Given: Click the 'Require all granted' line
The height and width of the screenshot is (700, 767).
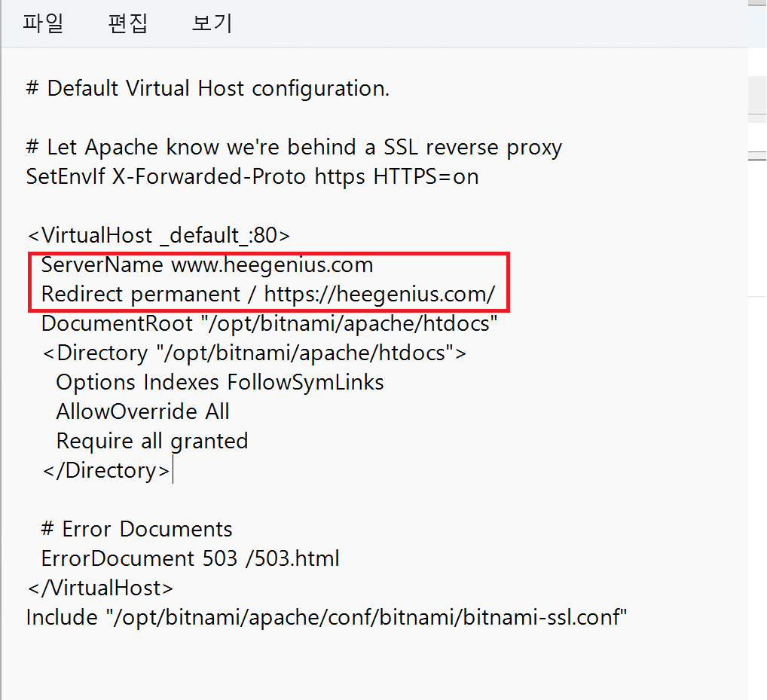Looking at the screenshot, I should pyautogui.click(x=152, y=441).
